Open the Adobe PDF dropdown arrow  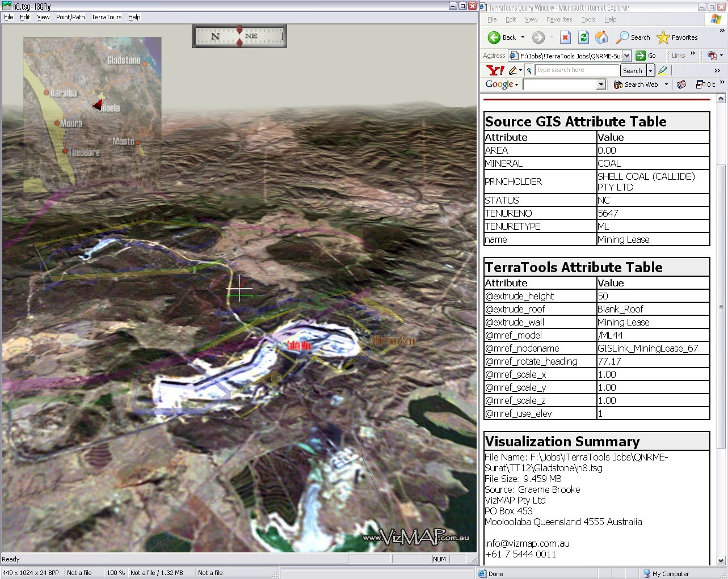pos(721,56)
